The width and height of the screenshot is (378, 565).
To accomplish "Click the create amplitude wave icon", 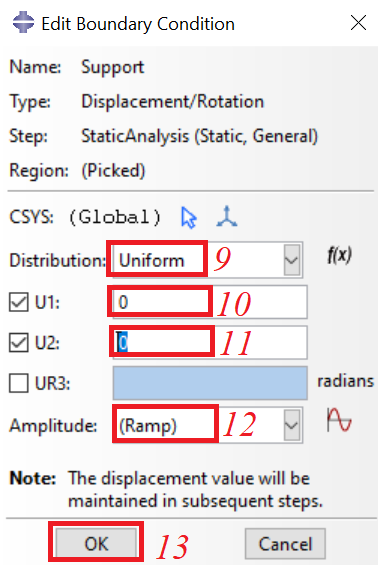I will (x=339, y=420).
